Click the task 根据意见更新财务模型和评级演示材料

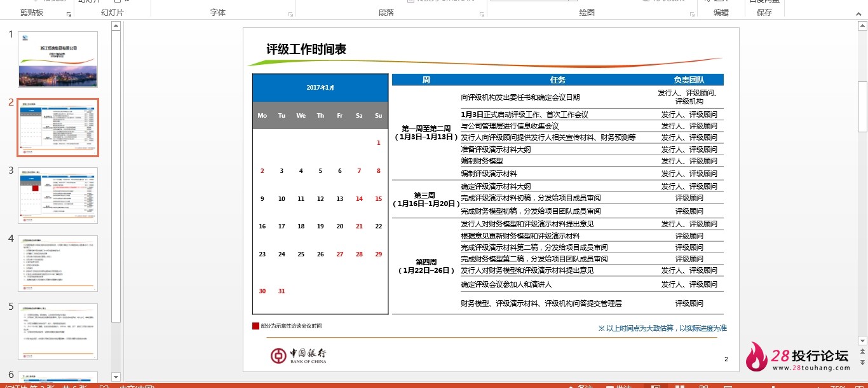point(520,236)
